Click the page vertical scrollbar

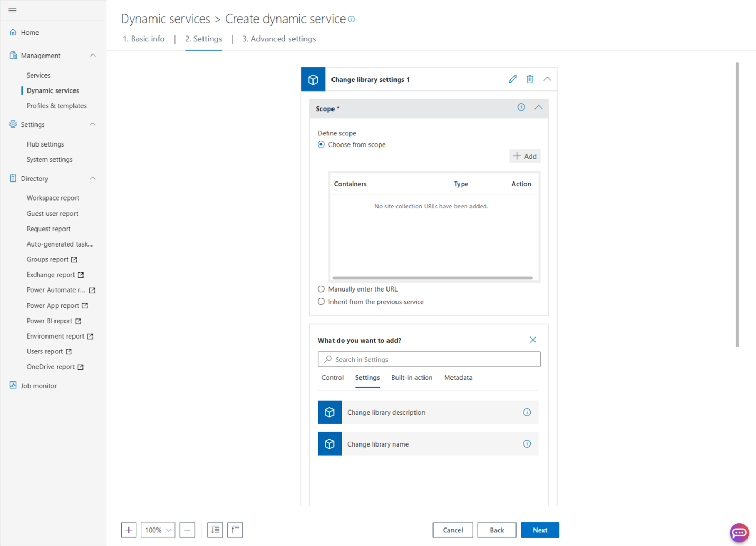(x=737, y=205)
